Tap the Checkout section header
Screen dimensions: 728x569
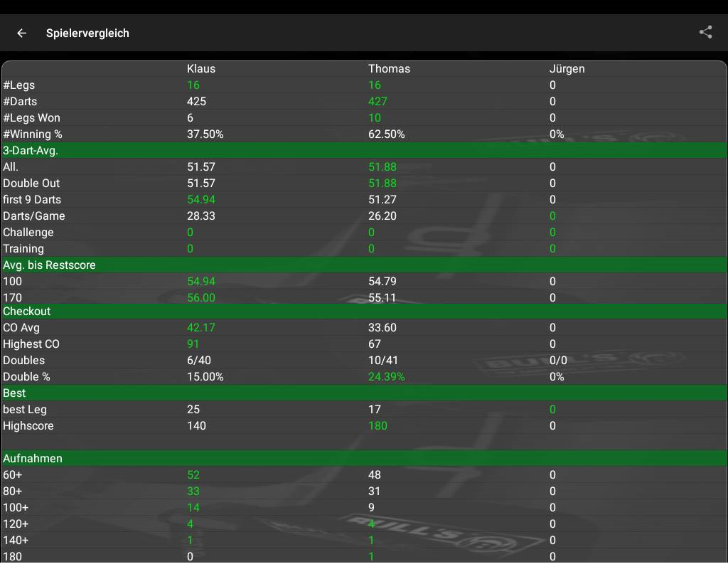pos(27,312)
